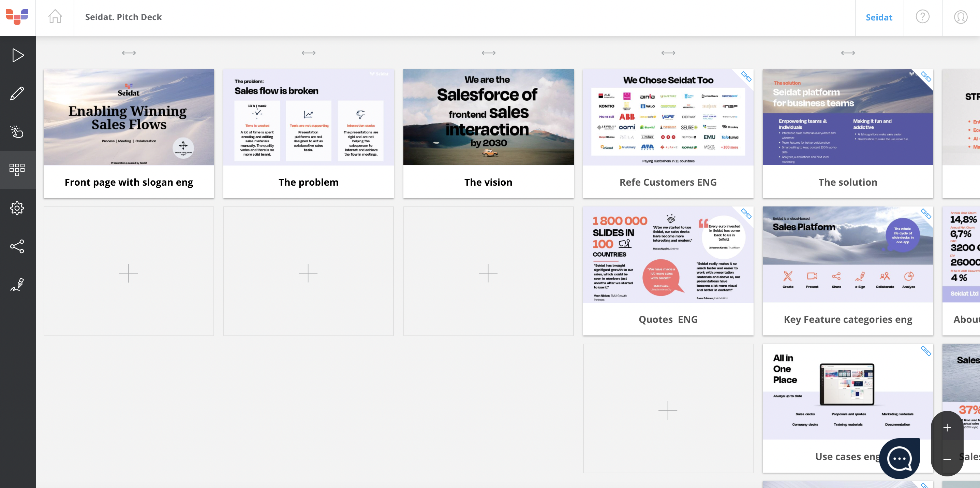Click link icon on Refe Customers ENG slide
The height and width of the screenshot is (488, 980).
[x=746, y=76]
